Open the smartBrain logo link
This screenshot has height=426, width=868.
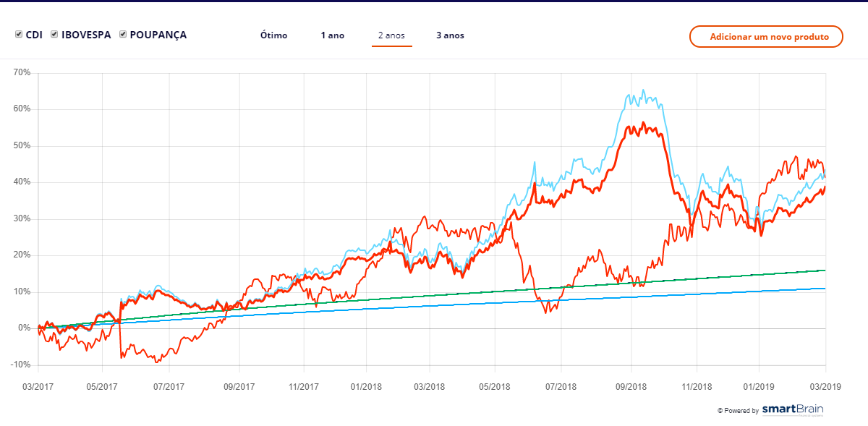[x=793, y=410]
